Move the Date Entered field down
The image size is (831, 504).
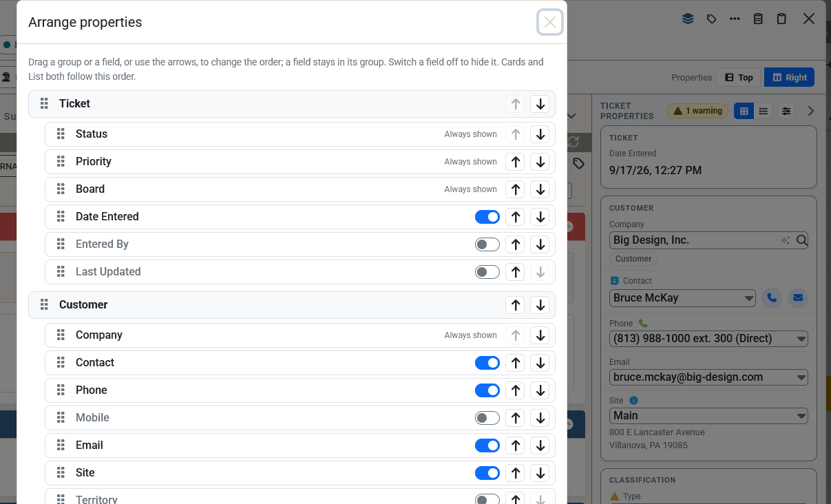tap(540, 217)
